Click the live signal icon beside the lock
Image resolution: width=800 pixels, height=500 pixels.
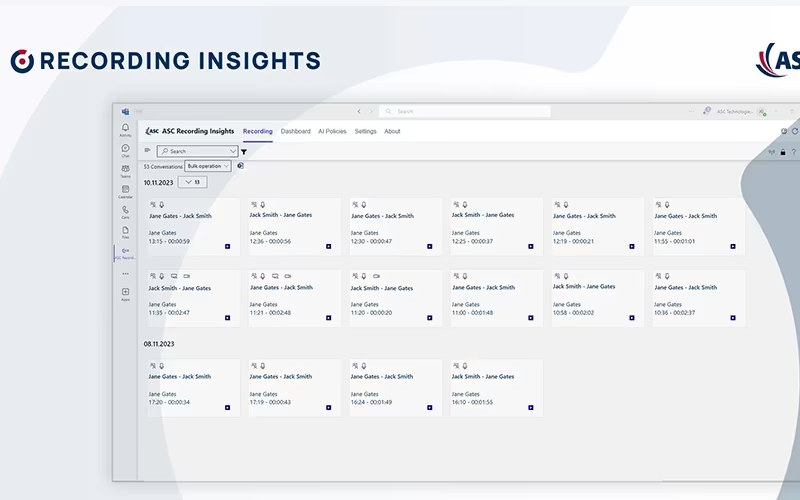coord(771,152)
